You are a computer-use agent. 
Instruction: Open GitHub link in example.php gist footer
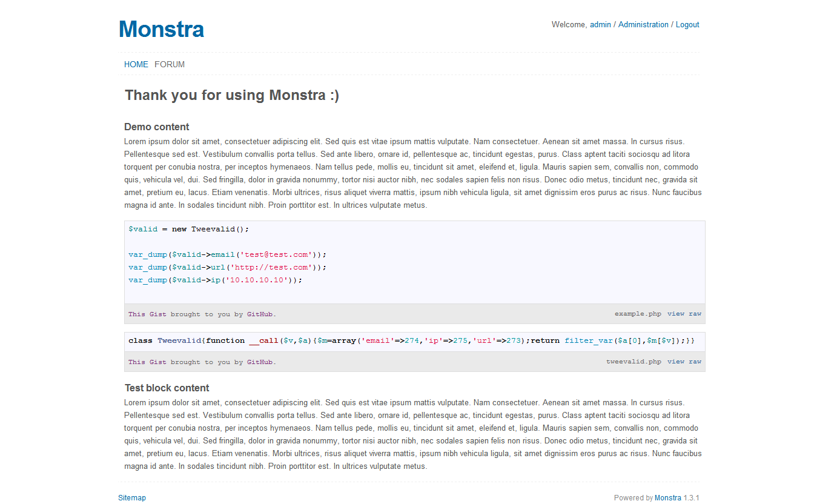point(260,314)
